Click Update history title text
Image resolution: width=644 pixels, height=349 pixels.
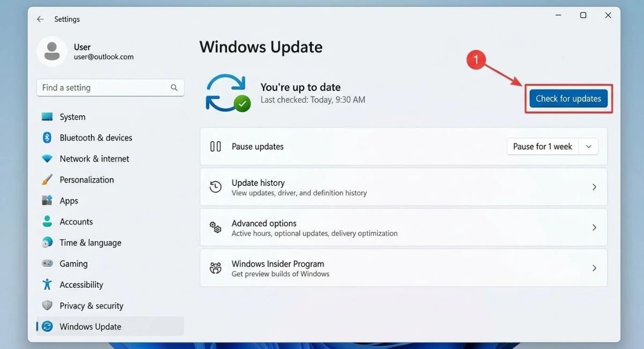258,183
